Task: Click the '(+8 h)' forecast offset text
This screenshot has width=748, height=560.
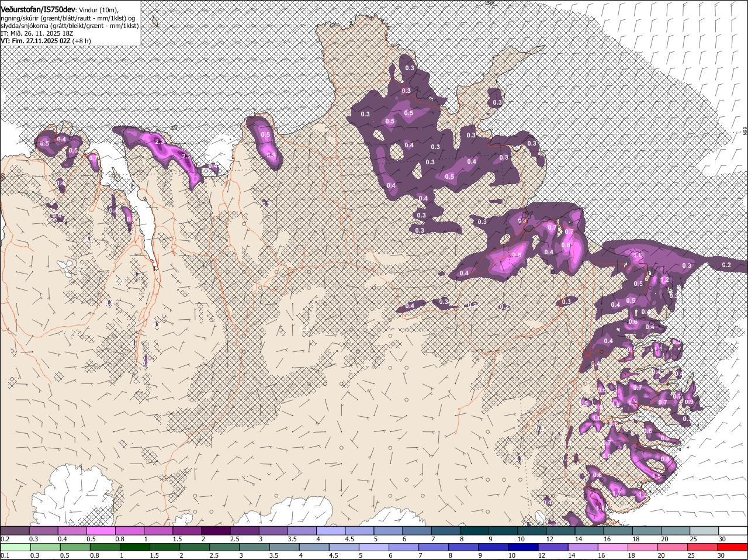Action: (82, 41)
